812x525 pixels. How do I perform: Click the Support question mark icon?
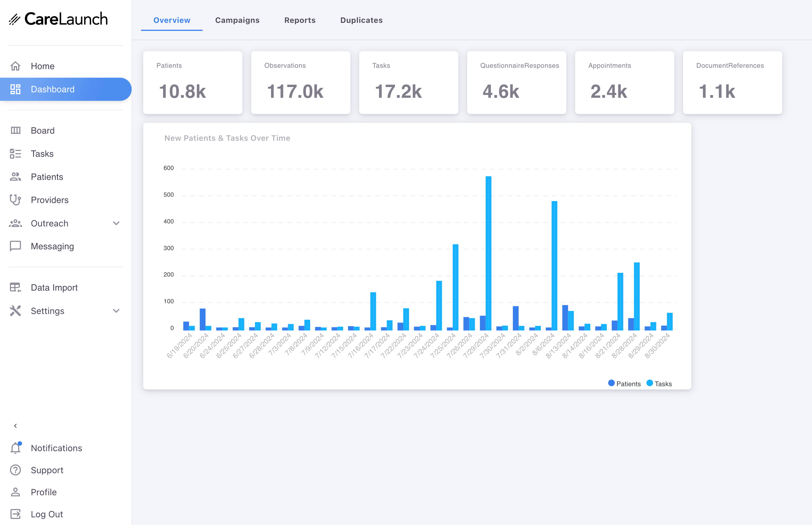(15, 470)
